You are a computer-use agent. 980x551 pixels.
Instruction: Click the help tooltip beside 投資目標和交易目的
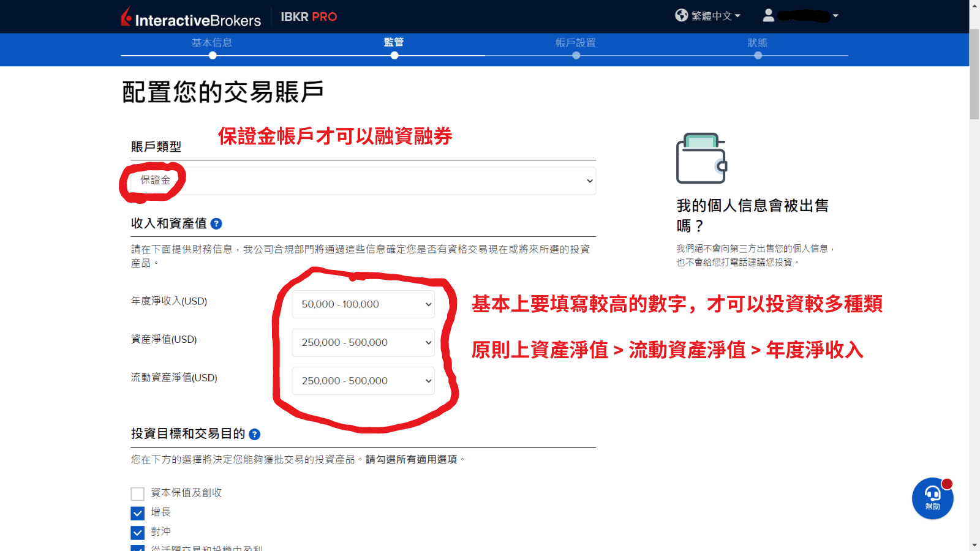(255, 434)
